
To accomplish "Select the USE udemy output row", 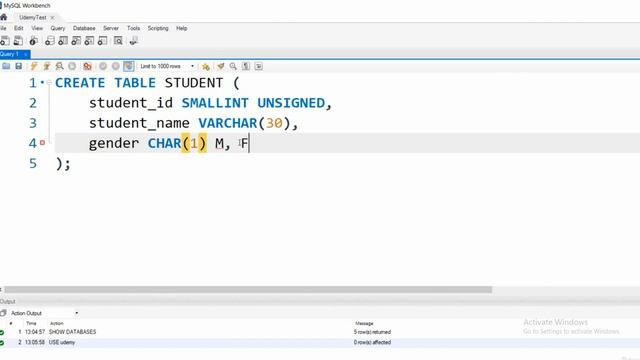I will (320, 342).
